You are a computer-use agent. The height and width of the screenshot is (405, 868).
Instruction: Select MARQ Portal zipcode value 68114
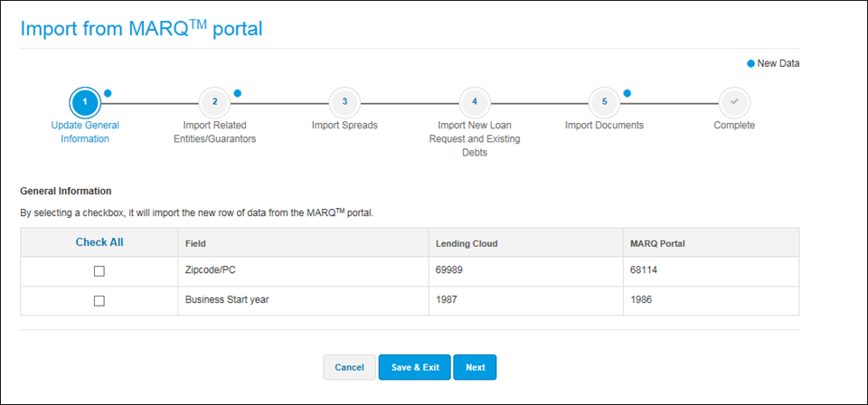click(642, 270)
